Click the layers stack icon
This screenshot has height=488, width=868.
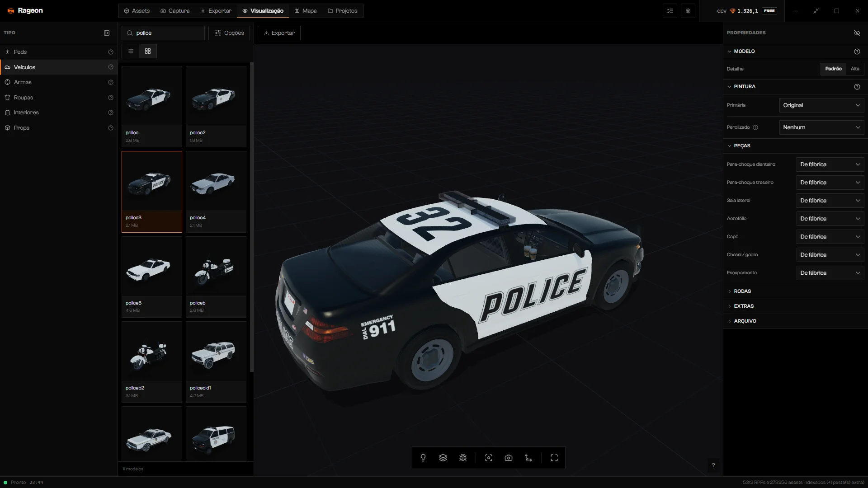tap(443, 458)
